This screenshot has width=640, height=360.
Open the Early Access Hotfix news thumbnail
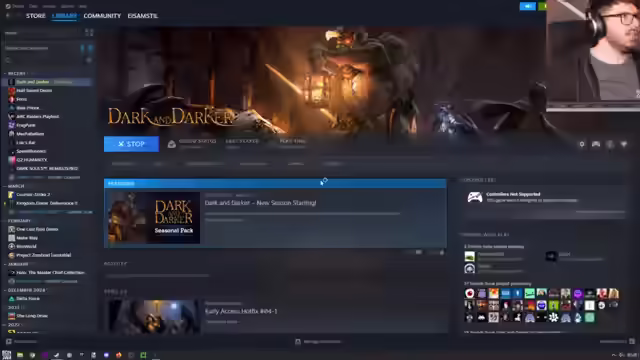tap(154, 317)
